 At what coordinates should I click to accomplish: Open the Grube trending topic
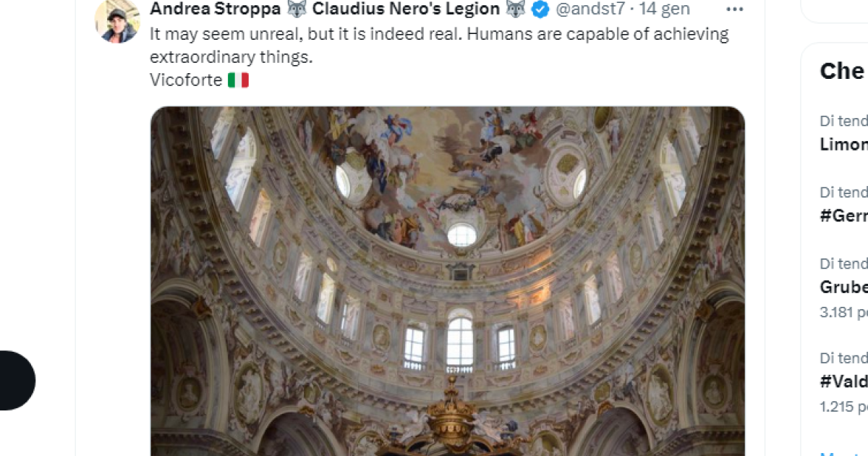coord(843,287)
